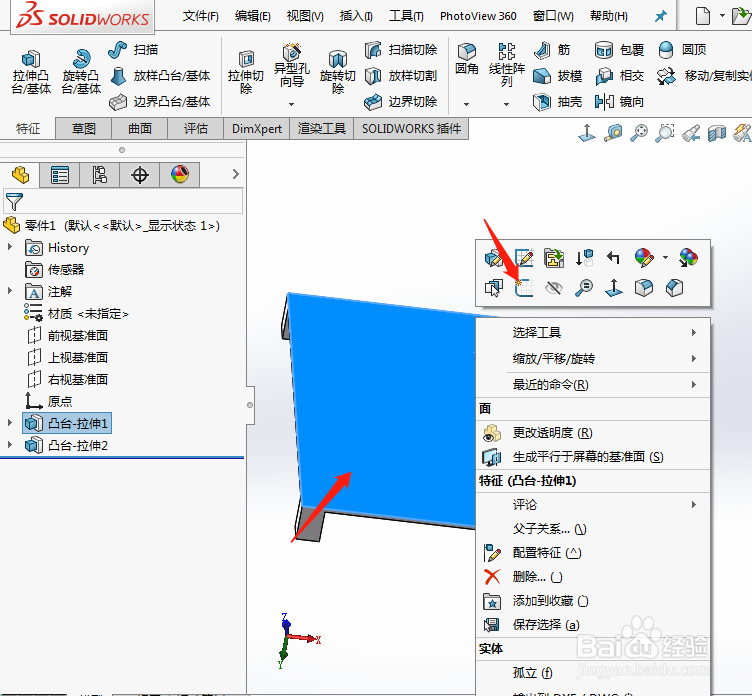The image size is (752, 696).
Task: Click the Lofted Boss/Base (放样凸台/基体) tool
Action: [x=160, y=76]
